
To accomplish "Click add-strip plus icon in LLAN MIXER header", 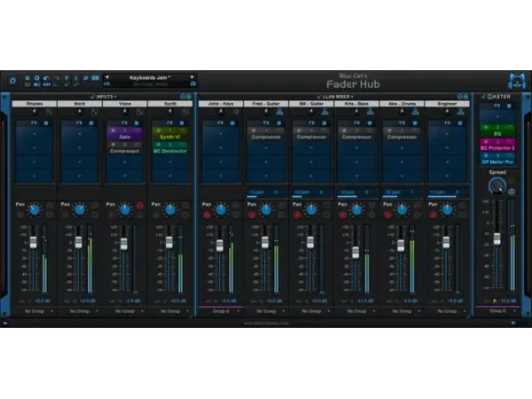I will point(465,97).
